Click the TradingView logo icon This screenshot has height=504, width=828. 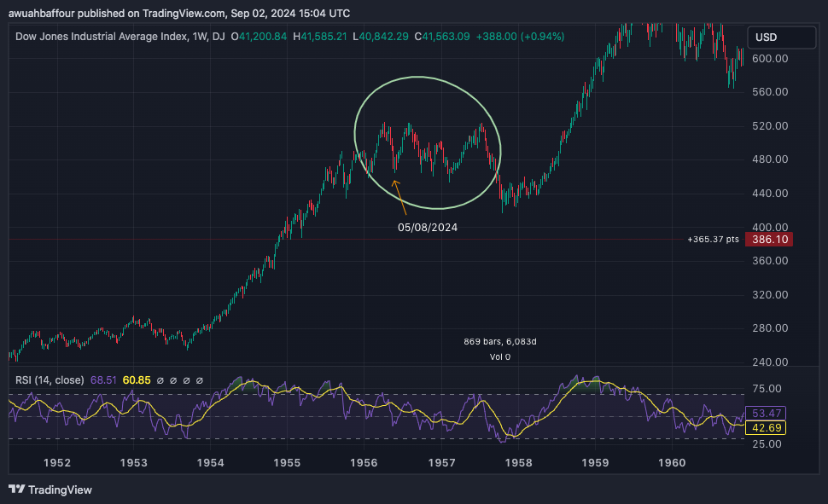[x=17, y=490]
